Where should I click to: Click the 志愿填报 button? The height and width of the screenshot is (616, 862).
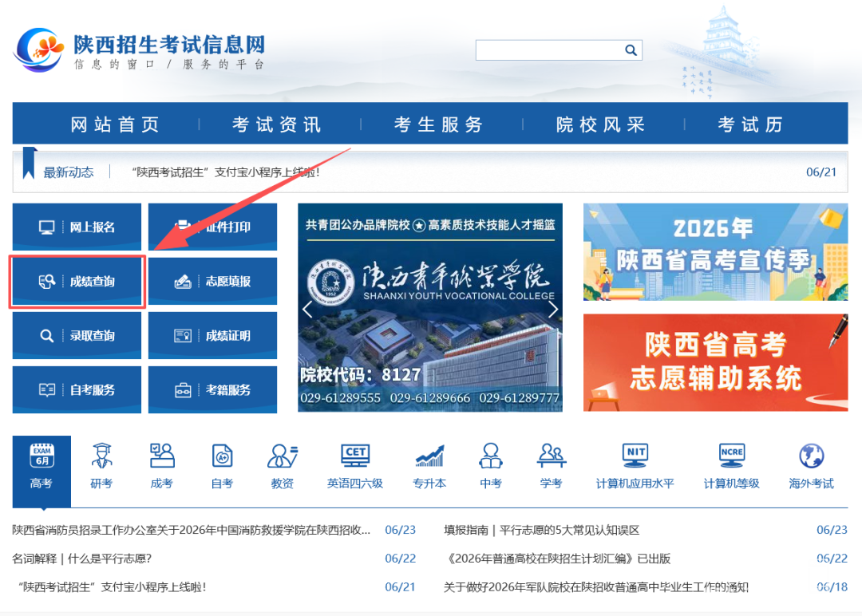click(x=213, y=282)
